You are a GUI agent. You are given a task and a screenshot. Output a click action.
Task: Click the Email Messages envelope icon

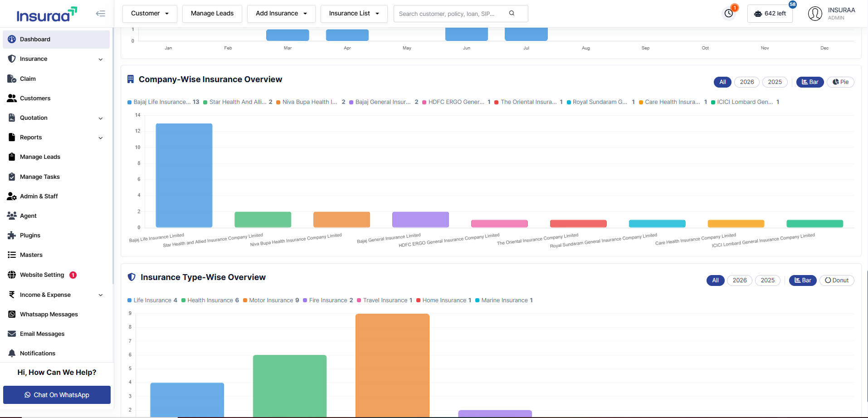pyautogui.click(x=12, y=334)
